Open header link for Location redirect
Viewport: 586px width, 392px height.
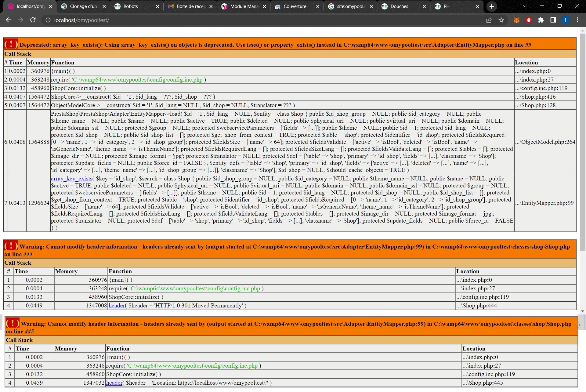[114, 383]
